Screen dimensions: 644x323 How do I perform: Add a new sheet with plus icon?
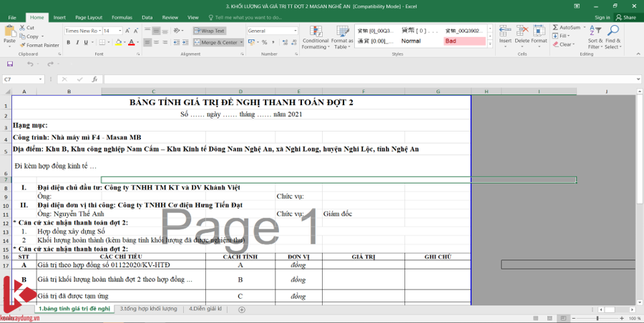tap(242, 309)
